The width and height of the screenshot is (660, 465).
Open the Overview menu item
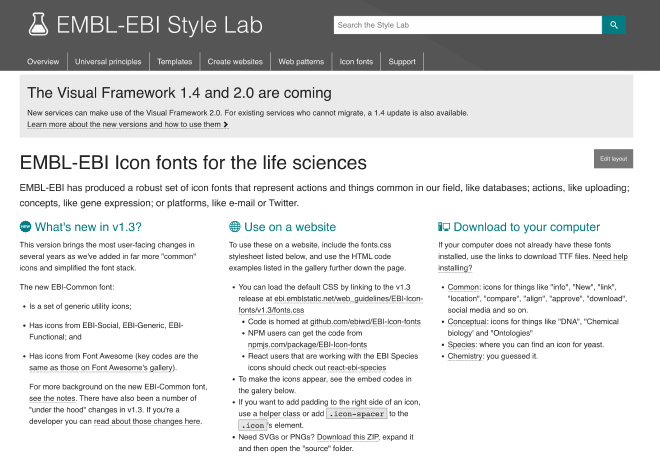pos(43,61)
